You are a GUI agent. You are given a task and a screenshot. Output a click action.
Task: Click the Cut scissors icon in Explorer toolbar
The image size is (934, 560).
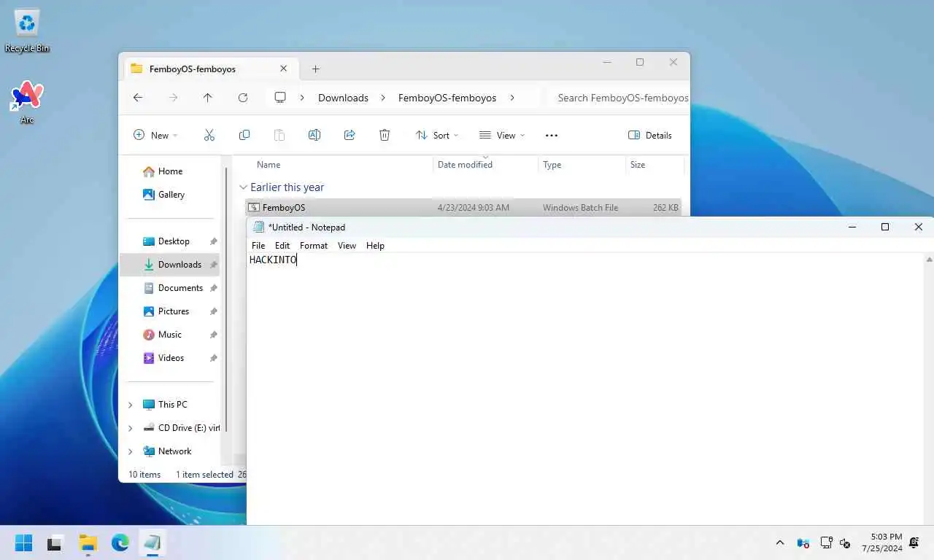click(209, 135)
